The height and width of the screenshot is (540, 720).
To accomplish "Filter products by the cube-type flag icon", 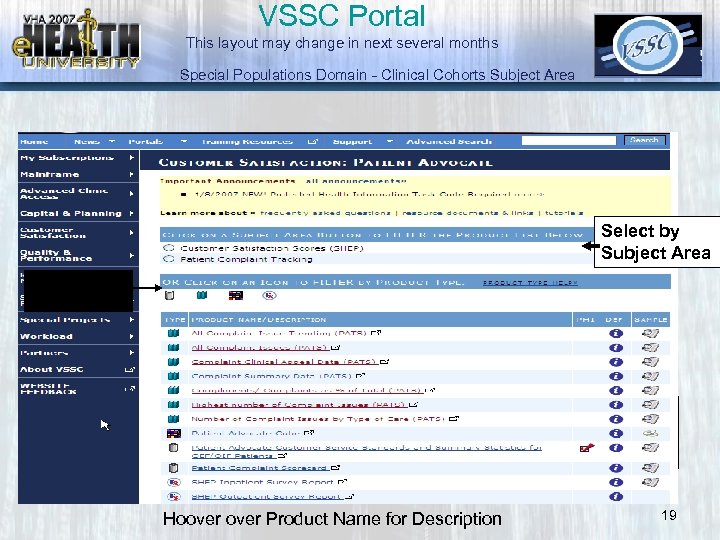I will pos(236,295).
